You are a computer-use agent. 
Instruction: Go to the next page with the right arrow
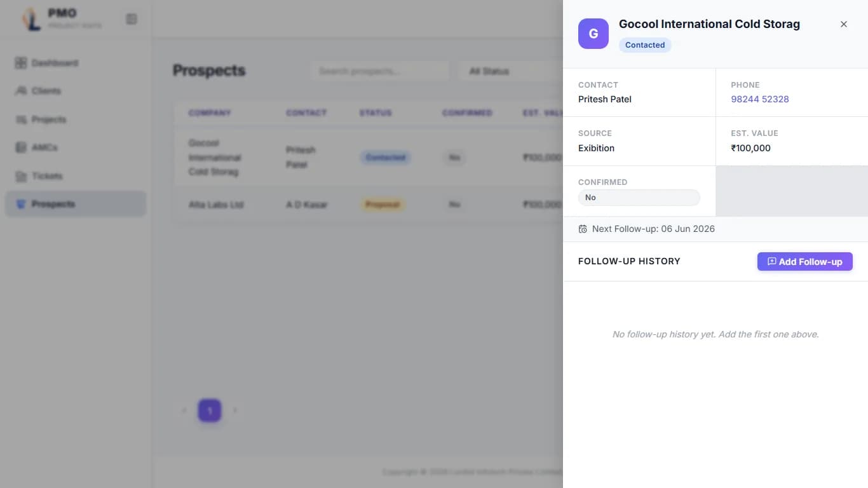pyautogui.click(x=235, y=410)
